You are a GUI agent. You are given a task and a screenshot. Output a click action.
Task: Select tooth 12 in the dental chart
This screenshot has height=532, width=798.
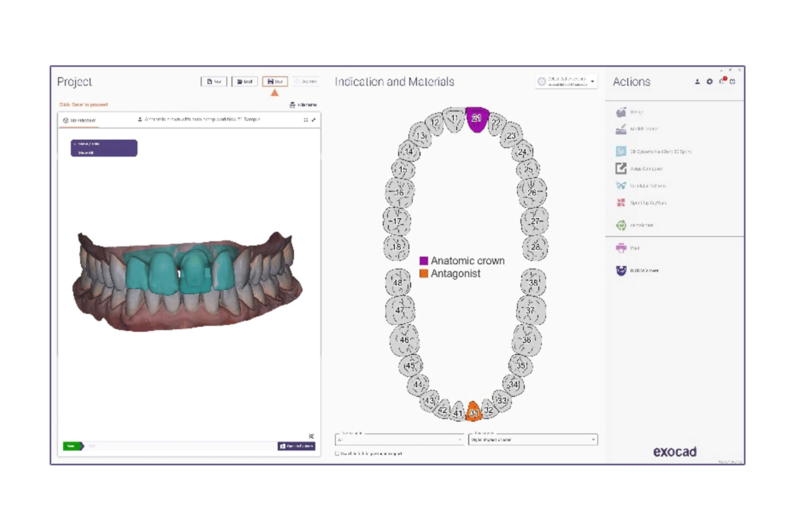[435, 123]
